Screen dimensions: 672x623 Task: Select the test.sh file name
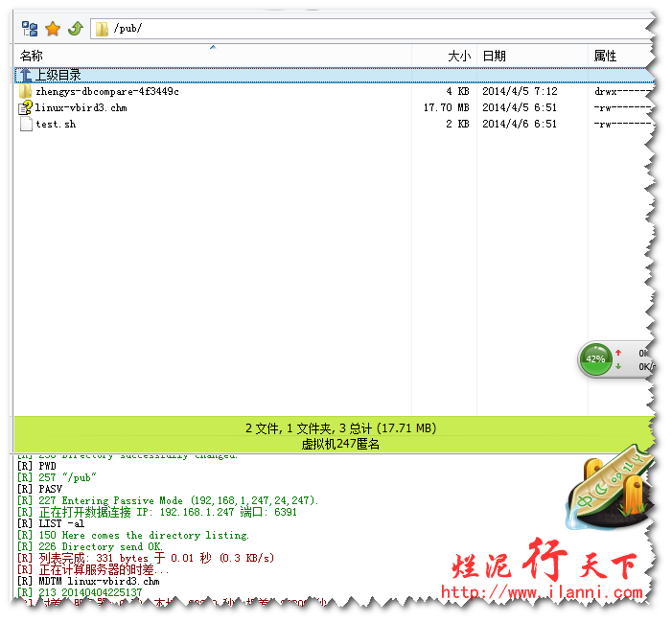56,125
